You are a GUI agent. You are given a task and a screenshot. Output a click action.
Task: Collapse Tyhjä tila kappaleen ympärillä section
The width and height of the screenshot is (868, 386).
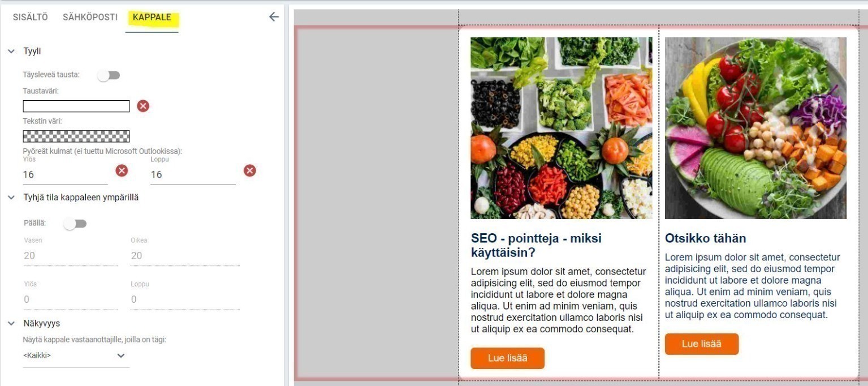tap(11, 198)
